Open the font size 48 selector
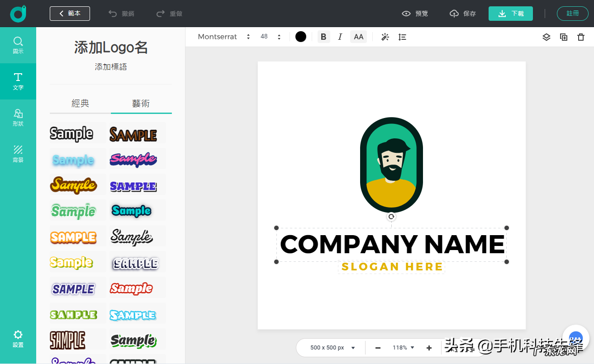The width and height of the screenshot is (594, 364). pyautogui.click(x=271, y=37)
